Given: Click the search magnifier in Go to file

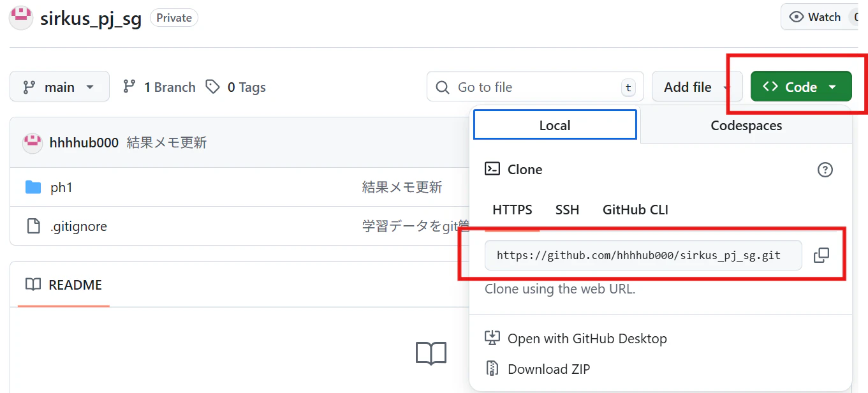Looking at the screenshot, I should pos(443,87).
